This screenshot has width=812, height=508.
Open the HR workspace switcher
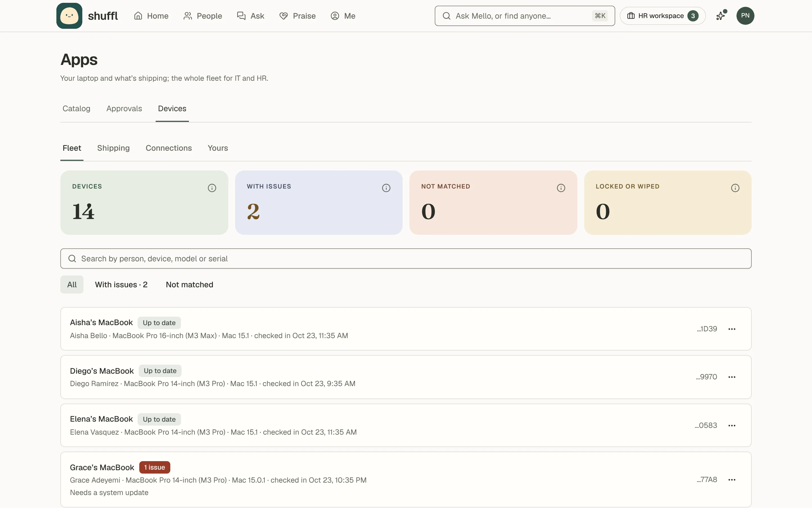663,16
